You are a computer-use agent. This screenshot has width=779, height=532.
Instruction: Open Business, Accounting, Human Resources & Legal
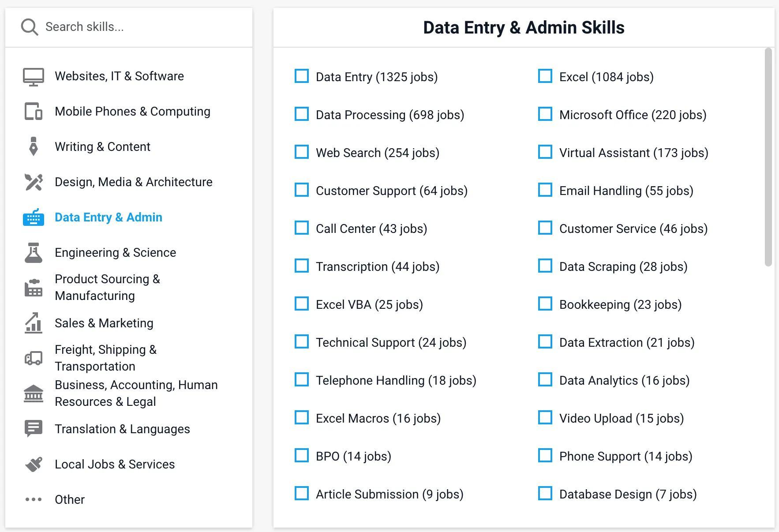(136, 393)
